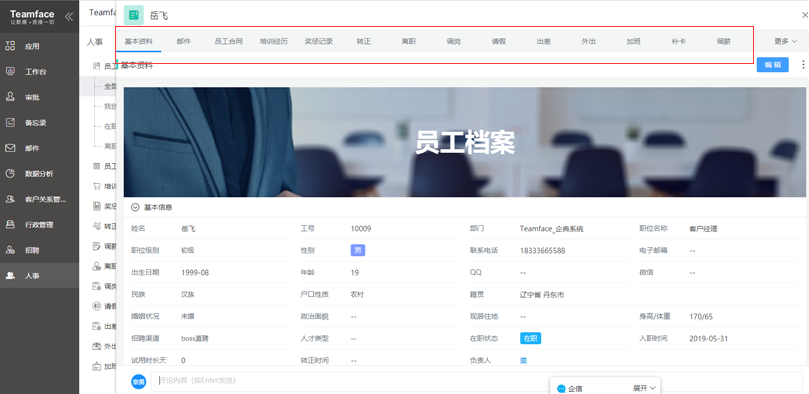
Task: Click the green record icon beside 岳飞
Action: point(134,15)
